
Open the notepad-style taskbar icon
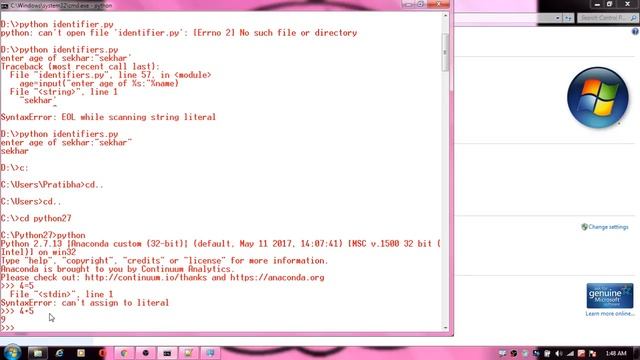(x=188, y=353)
